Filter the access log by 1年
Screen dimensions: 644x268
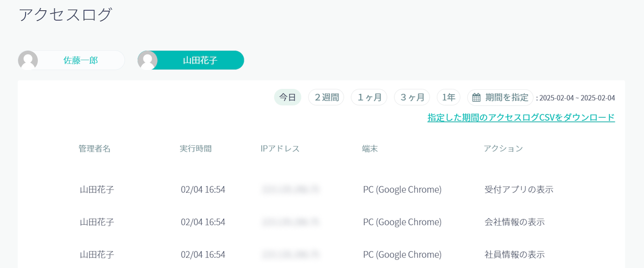click(x=448, y=97)
